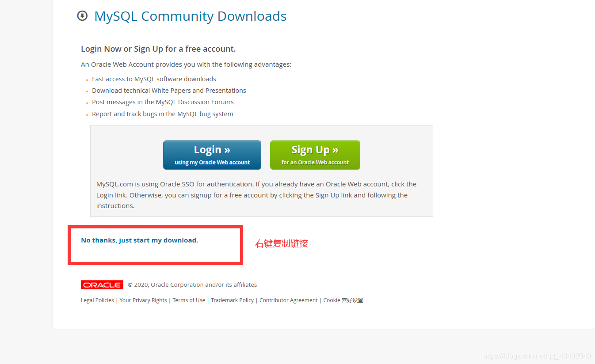Screen dimensions: 595x364
Task: Click "Report and track bugs" bullet item
Action: (x=162, y=114)
